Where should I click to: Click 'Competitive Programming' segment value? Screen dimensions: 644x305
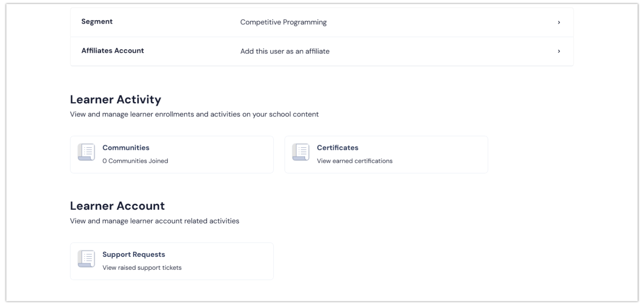click(x=283, y=22)
